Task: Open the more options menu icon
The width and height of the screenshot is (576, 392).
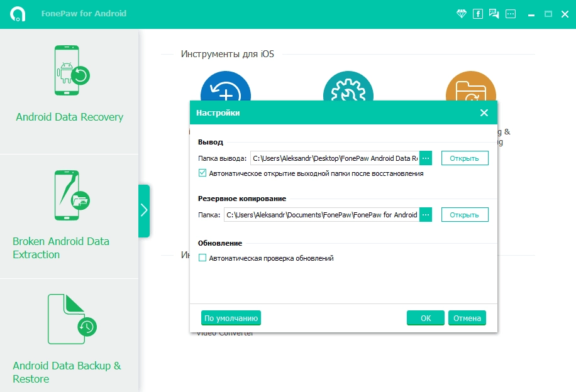Action: (x=511, y=14)
